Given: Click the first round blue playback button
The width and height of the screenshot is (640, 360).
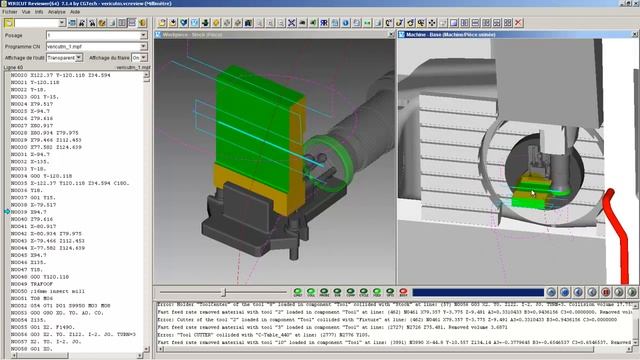Looking at the screenshot, I should (551, 292).
